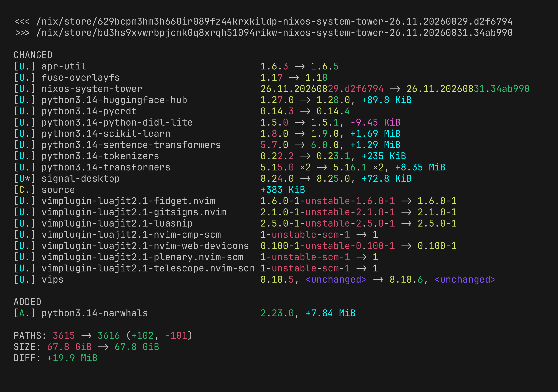The height and width of the screenshot is (392, 558).
Task: Click the [C.] marker beside source
Action: pos(25,190)
